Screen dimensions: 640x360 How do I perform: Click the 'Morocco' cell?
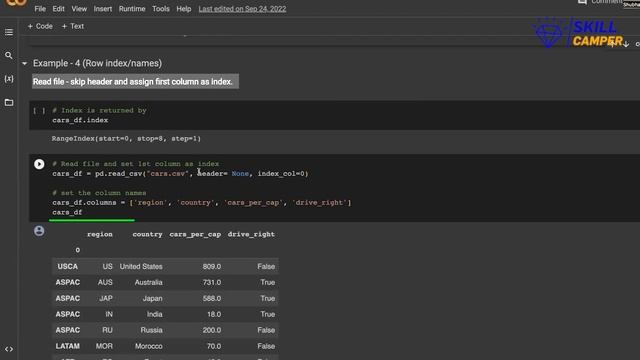click(149, 346)
